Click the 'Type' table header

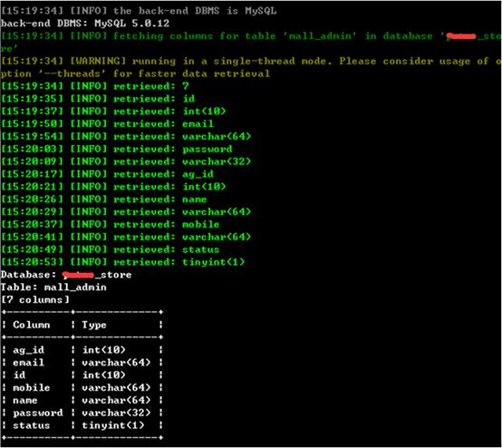(94, 325)
